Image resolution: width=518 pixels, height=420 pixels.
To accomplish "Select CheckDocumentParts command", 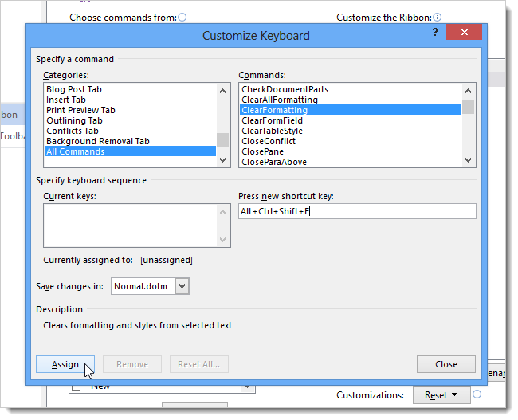I will pos(351,89).
